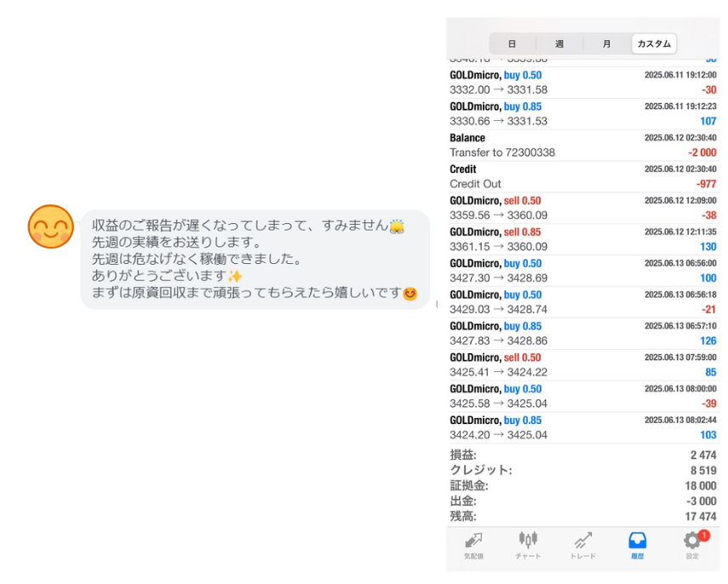Click the smiling emoji avatar
The width and height of the screenshot is (728, 584).
click(x=50, y=227)
